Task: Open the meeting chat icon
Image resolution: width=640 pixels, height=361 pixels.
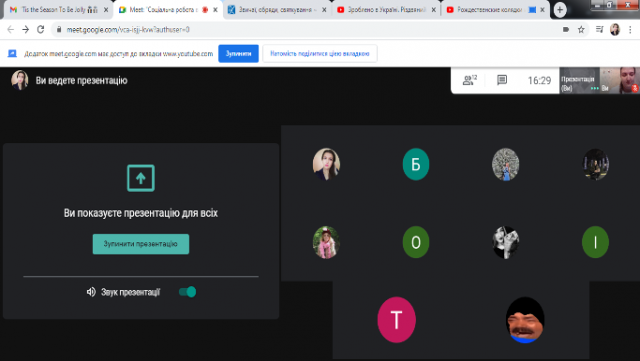Action: [x=502, y=80]
